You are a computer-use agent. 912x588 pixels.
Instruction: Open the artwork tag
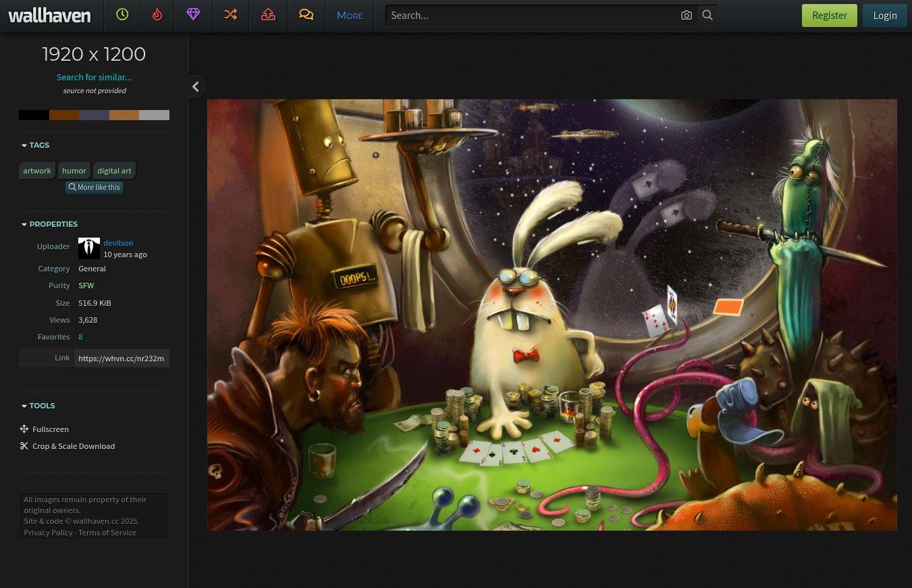pyautogui.click(x=37, y=171)
